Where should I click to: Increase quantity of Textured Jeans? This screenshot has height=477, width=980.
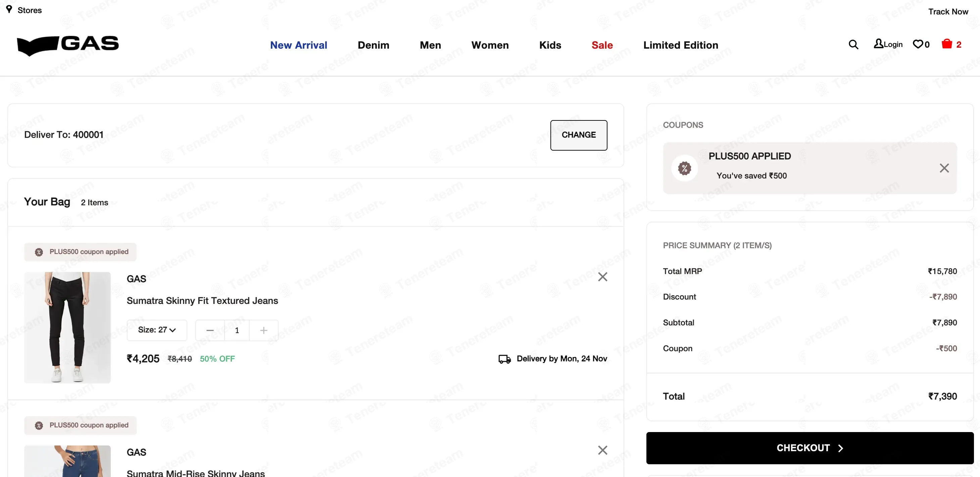(264, 330)
